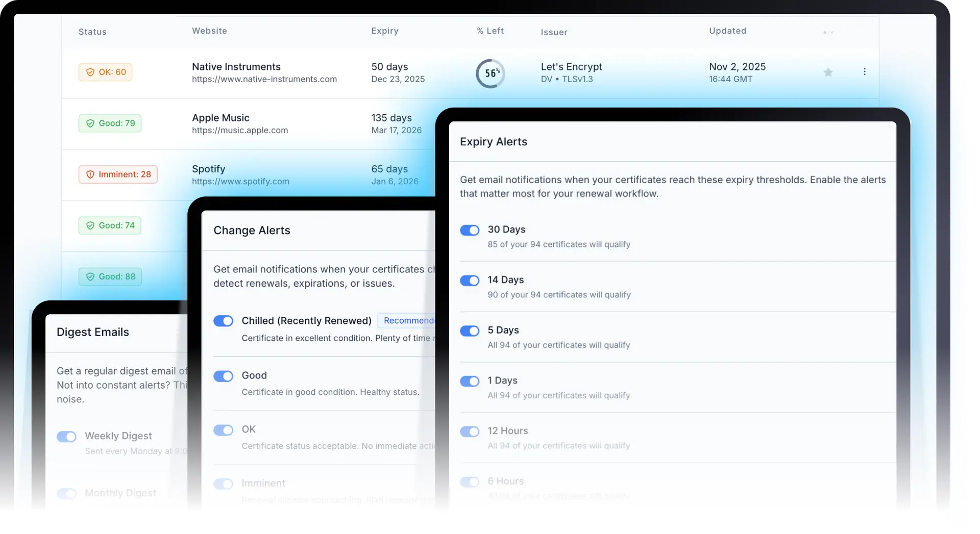Toggle the Chilled (Recently Renewed) change alert

click(223, 321)
